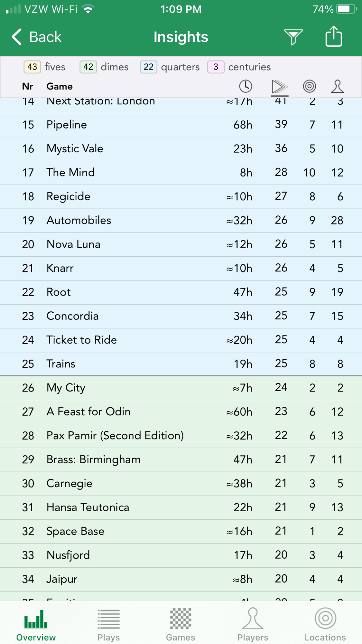Tap the share export icon
The width and height of the screenshot is (362, 644).
[333, 36]
